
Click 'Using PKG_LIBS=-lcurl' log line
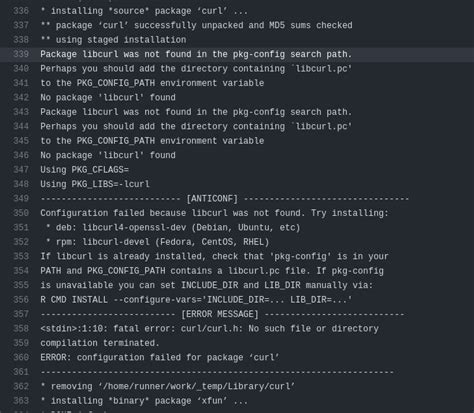[x=95, y=184]
